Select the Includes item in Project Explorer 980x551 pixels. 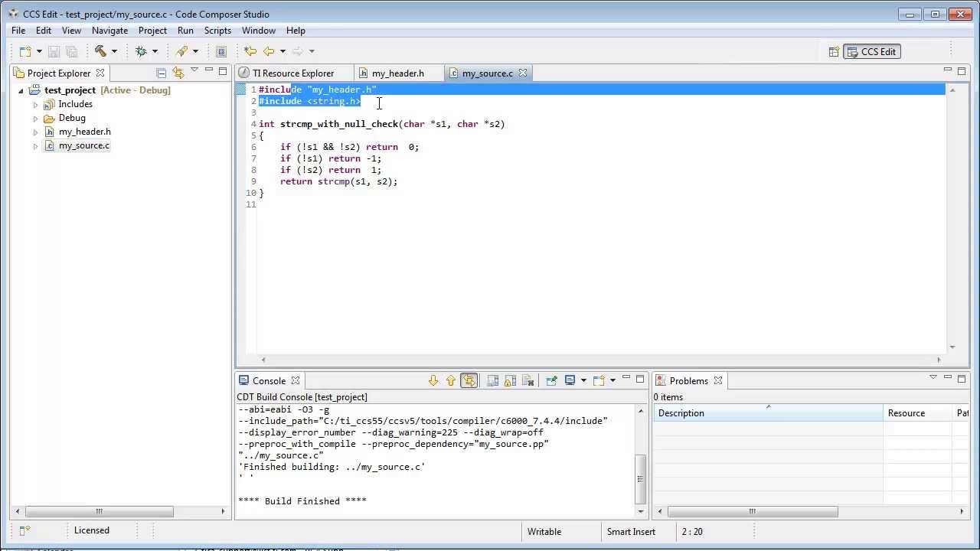(75, 104)
